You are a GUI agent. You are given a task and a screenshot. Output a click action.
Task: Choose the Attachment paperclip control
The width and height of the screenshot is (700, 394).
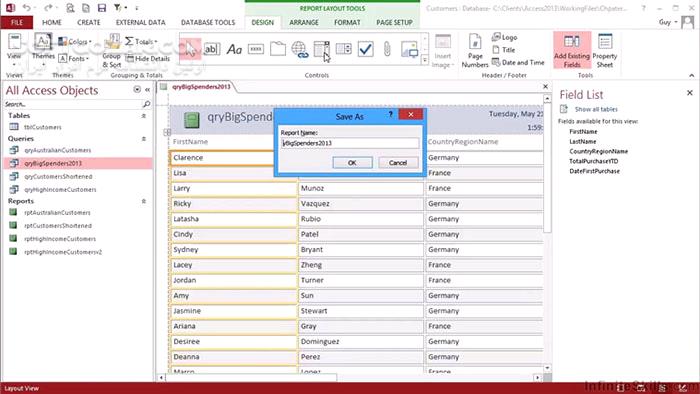[x=387, y=49]
